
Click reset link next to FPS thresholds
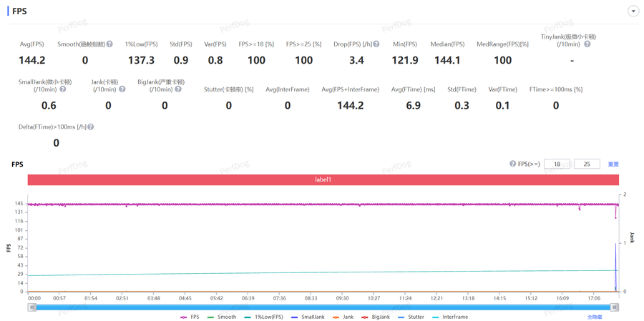(x=613, y=164)
